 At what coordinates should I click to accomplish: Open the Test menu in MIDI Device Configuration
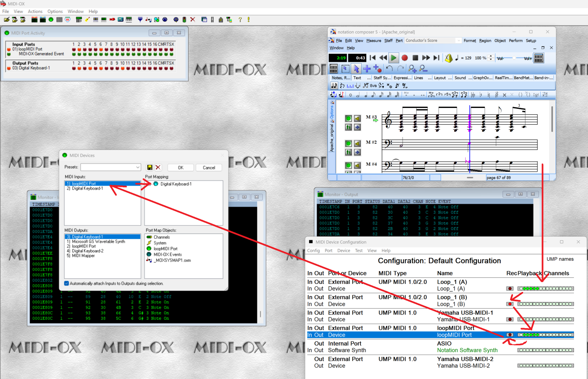pyautogui.click(x=359, y=251)
